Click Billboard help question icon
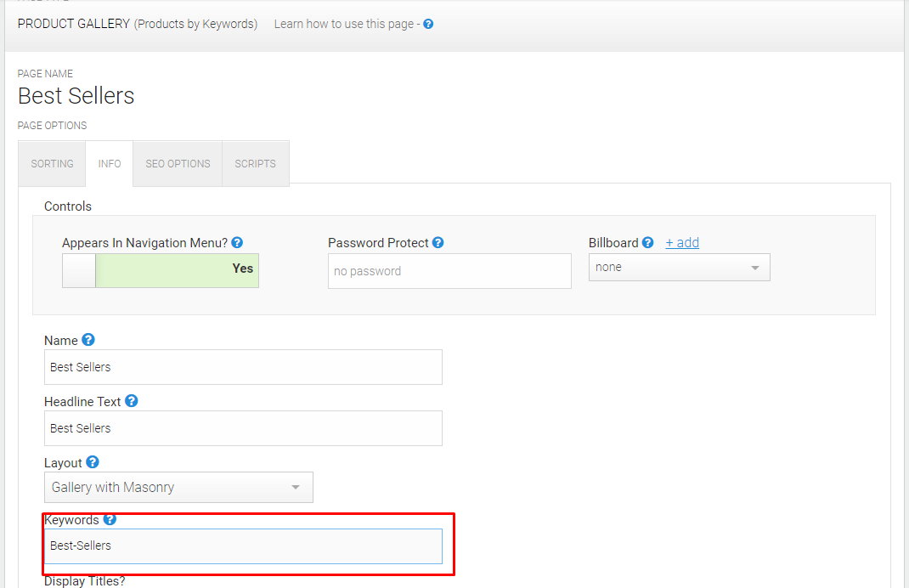909x588 pixels. point(647,242)
